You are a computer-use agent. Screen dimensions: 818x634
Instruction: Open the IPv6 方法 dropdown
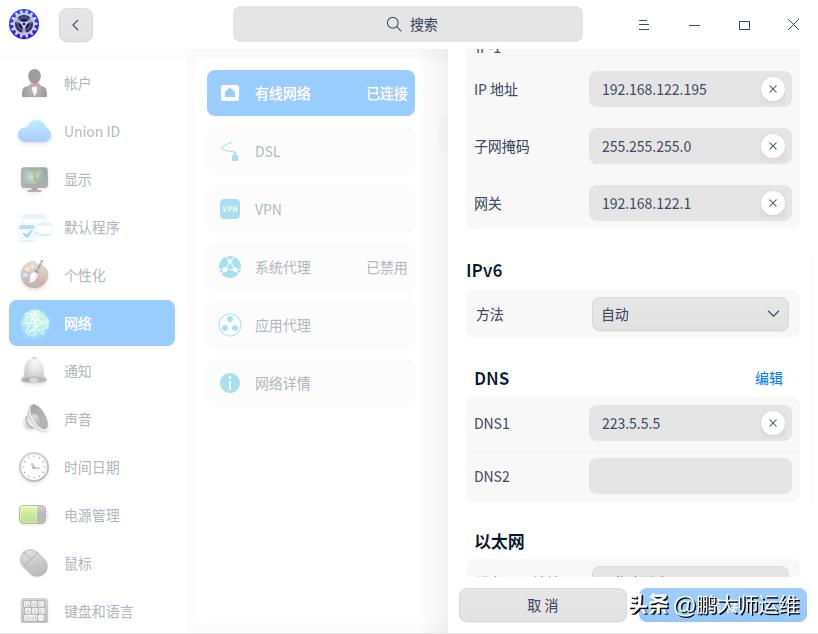point(690,313)
